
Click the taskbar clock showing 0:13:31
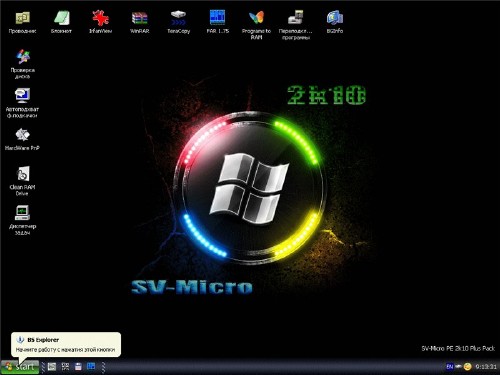pos(486,367)
